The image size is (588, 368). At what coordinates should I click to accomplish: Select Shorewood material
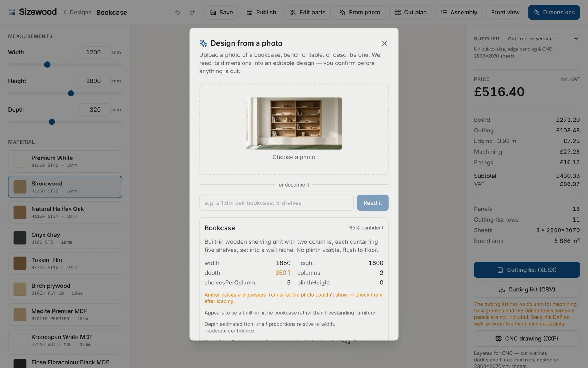click(x=65, y=187)
